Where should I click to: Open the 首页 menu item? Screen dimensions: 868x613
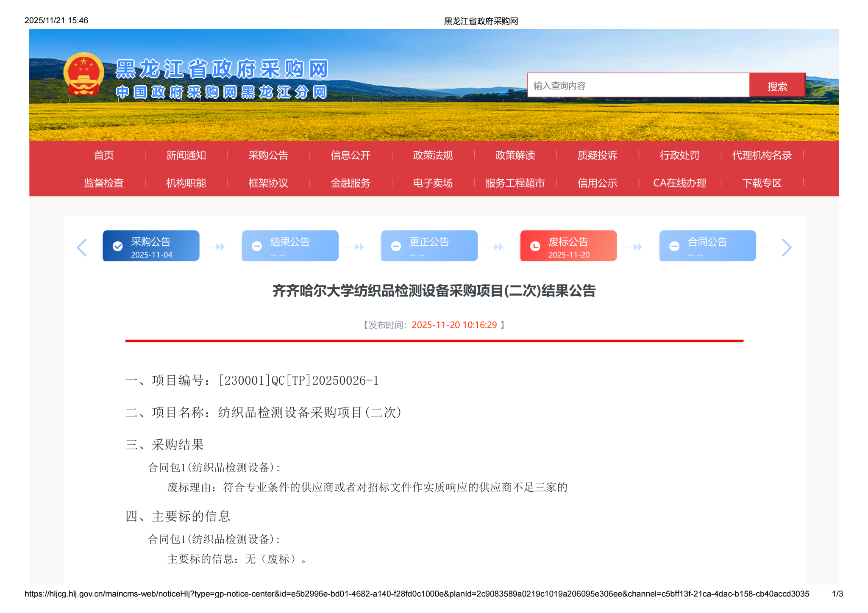(x=104, y=155)
